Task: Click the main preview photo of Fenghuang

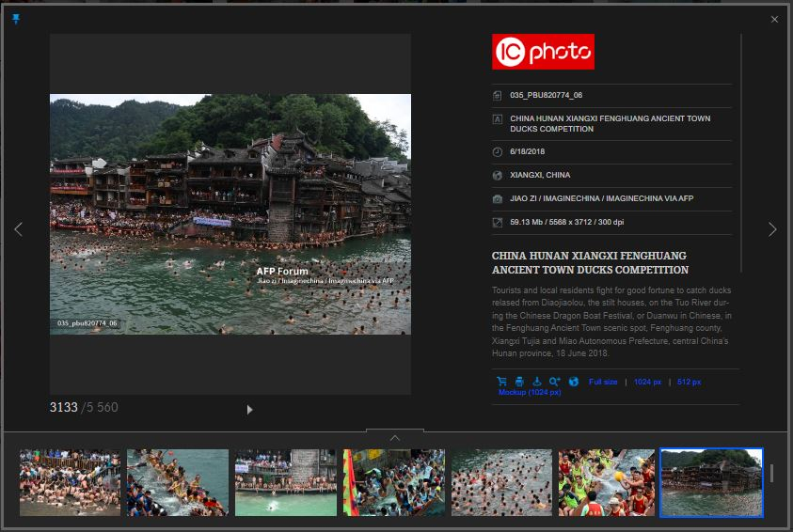Action: (x=230, y=214)
